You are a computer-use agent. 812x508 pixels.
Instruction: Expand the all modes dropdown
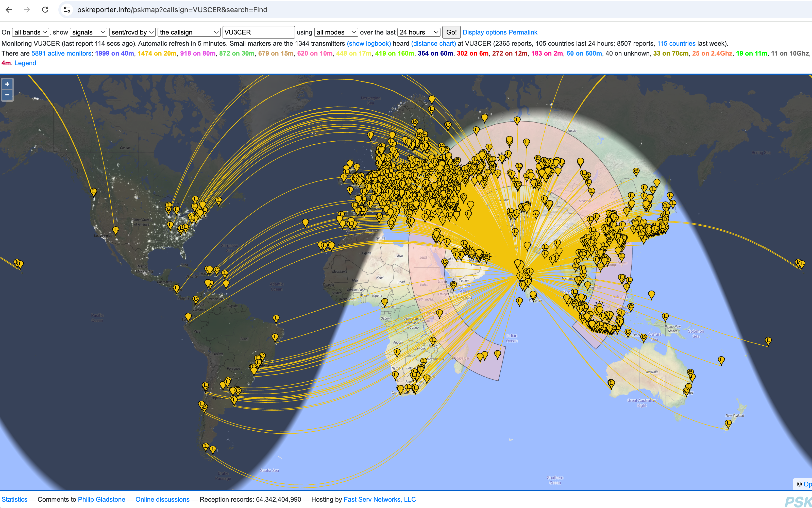coord(336,32)
